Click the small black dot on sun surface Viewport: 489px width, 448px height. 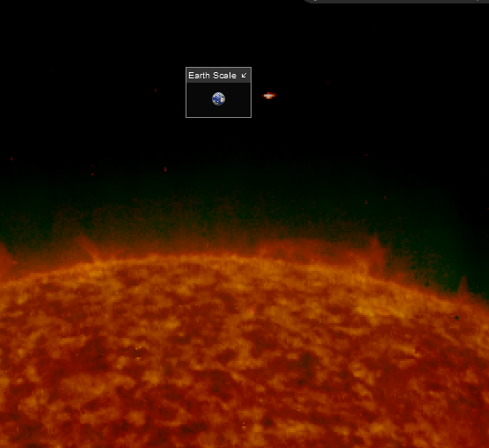click(456, 318)
